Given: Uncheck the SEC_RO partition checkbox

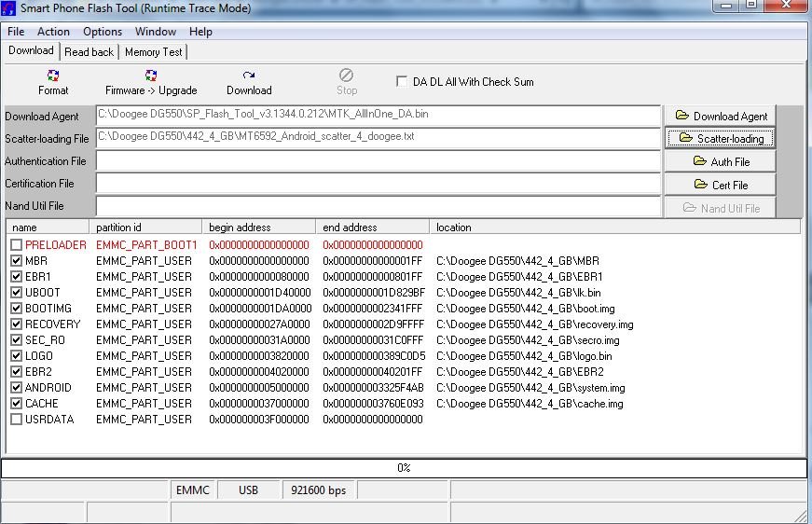Looking at the screenshot, I should [x=16, y=340].
